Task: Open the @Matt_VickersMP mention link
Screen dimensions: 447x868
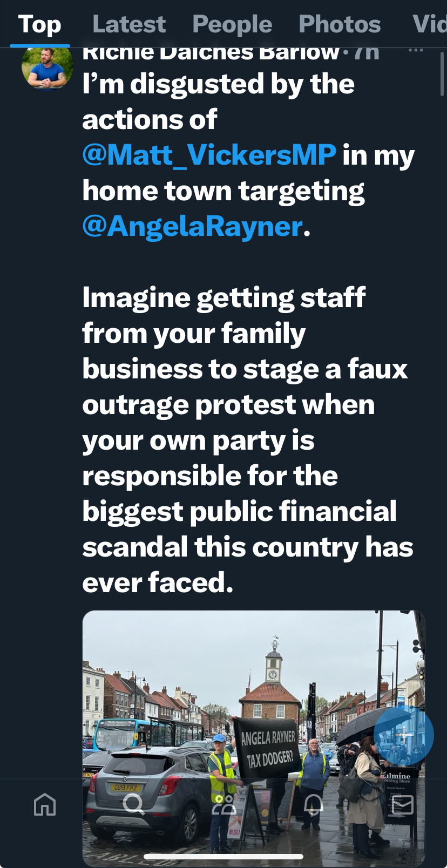Action: pyautogui.click(x=209, y=155)
